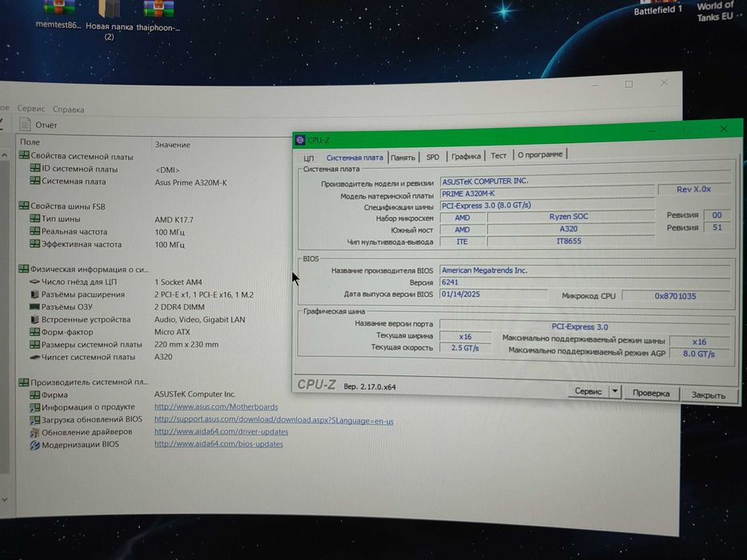Open the thaiphoon desktop archive icon

pos(159,14)
